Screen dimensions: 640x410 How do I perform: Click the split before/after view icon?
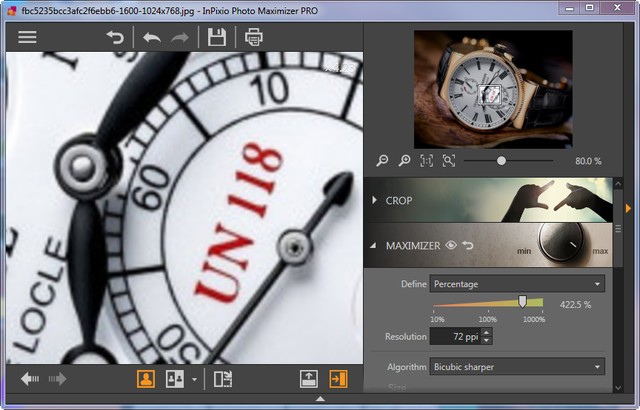pyautogui.click(x=223, y=379)
